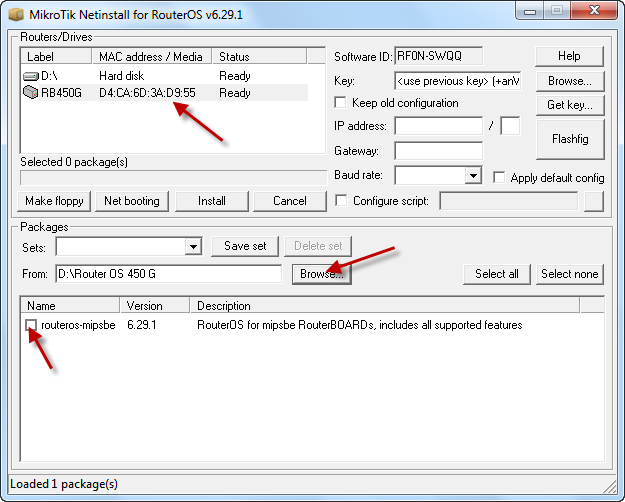Click the Save set button
This screenshot has width=625, height=502.
click(245, 246)
